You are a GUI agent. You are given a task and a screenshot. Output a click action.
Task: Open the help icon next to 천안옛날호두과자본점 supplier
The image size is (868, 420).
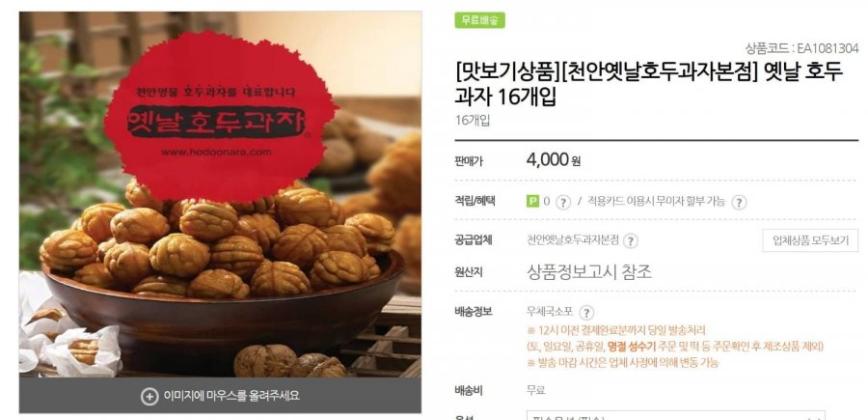pyautogui.click(x=630, y=241)
